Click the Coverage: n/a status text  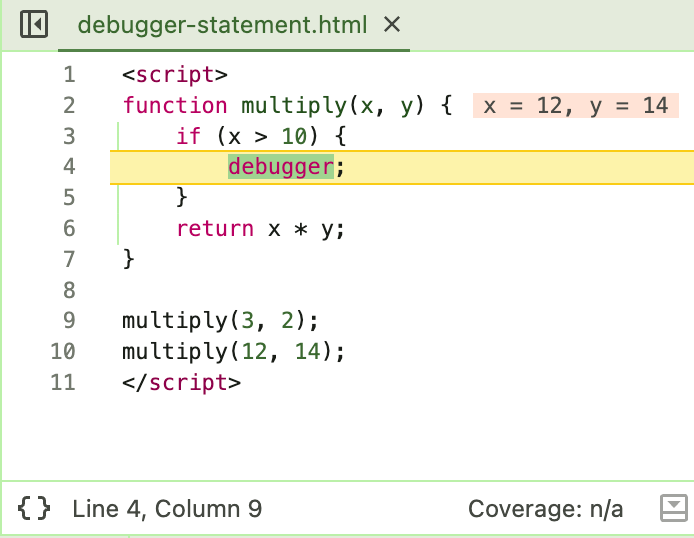pos(545,509)
